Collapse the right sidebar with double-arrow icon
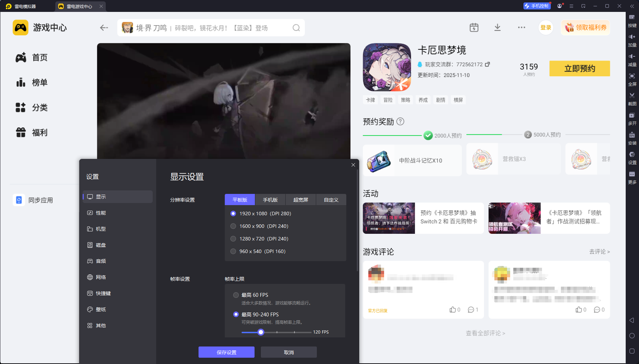The height and width of the screenshot is (364, 639). click(632, 6)
